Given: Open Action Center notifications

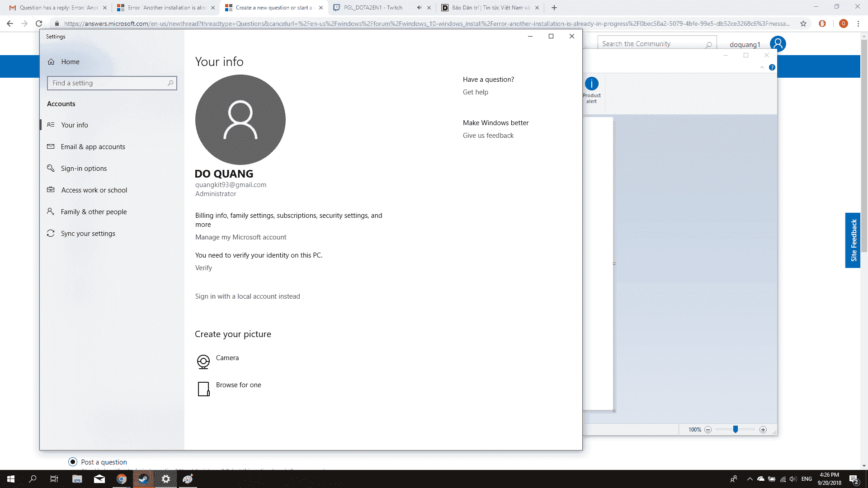Looking at the screenshot, I should click(x=854, y=479).
